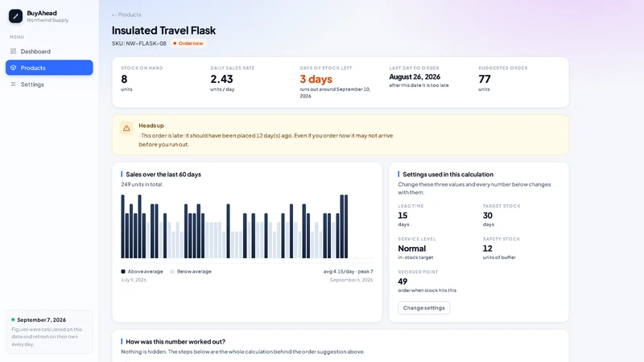Click the How was this number worked out heading
The height and width of the screenshot is (362, 644).
click(x=175, y=341)
